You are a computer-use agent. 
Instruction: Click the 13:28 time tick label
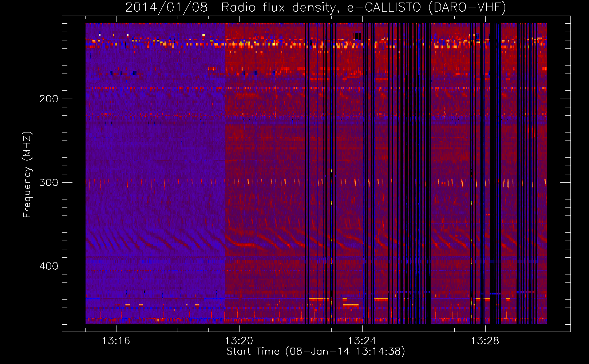tap(485, 341)
